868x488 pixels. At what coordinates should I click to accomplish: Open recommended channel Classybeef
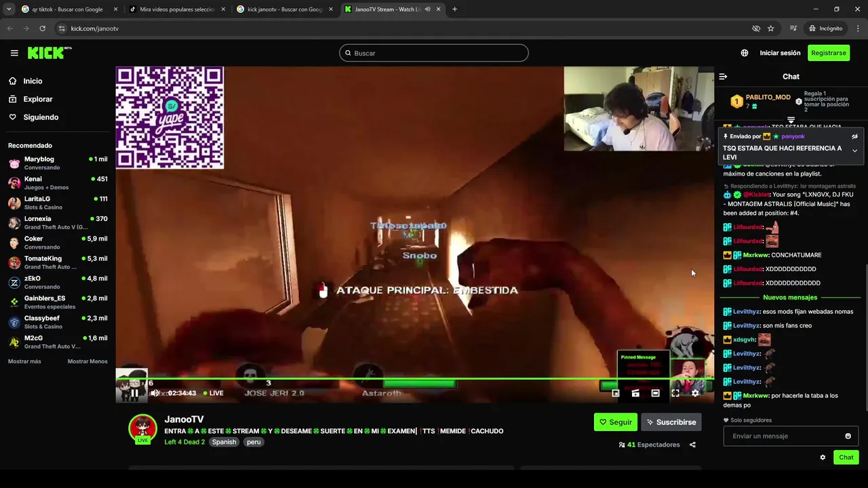(x=58, y=322)
